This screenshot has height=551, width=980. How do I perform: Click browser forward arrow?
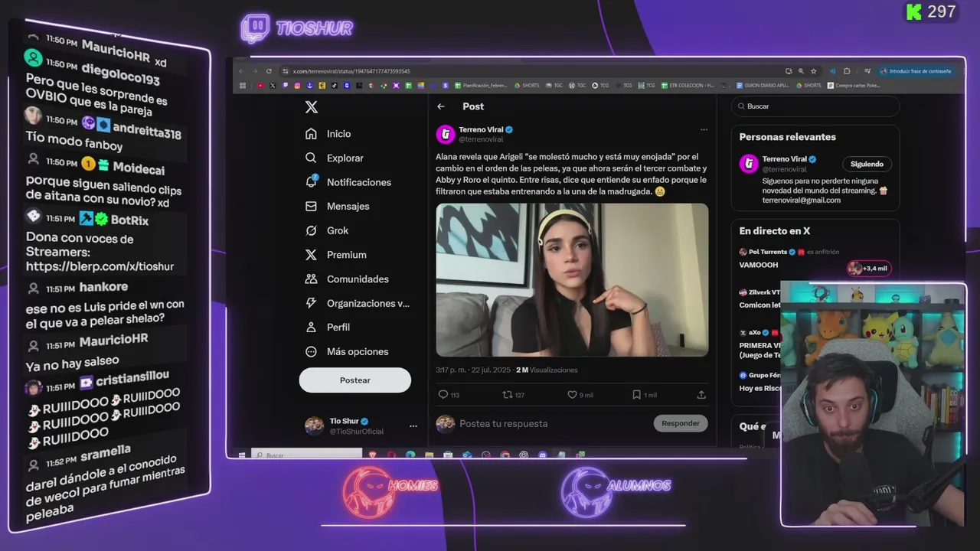tap(255, 71)
